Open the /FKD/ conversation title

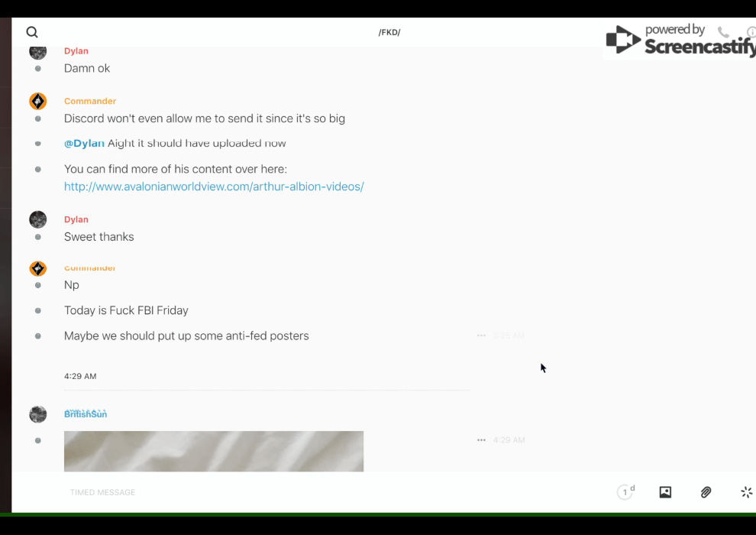389,32
